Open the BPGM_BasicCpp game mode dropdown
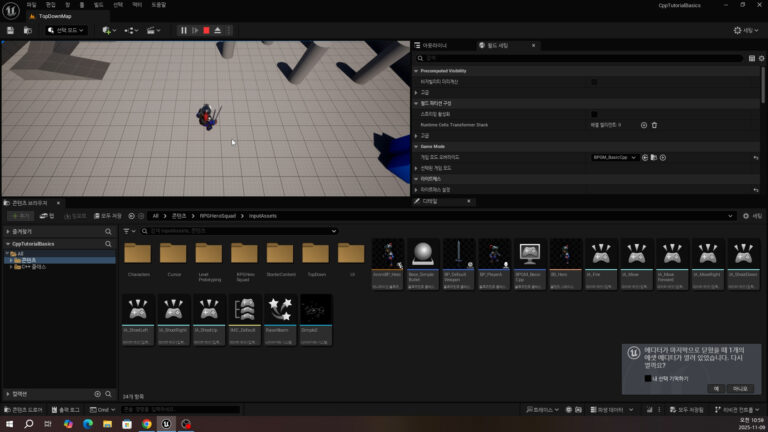 click(x=614, y=157)
